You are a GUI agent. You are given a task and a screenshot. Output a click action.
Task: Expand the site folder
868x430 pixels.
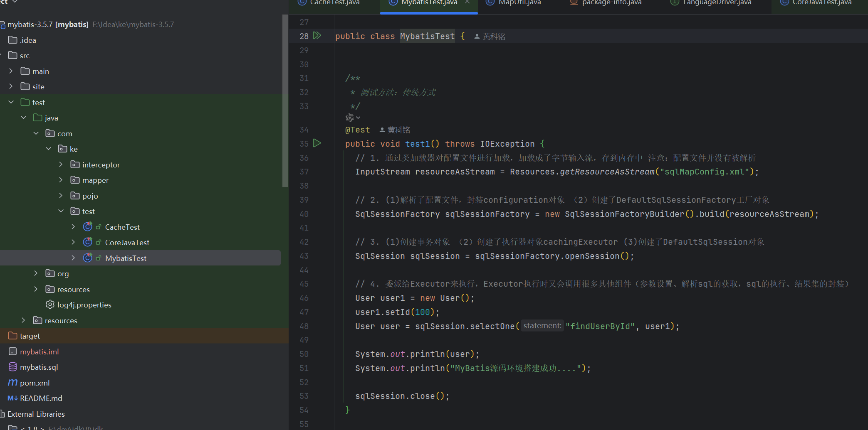[11, 86]
